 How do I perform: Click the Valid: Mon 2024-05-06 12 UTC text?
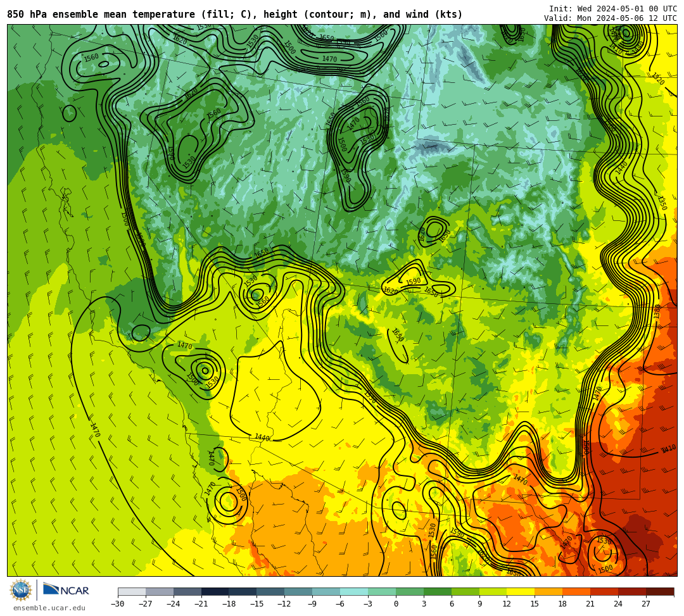(611, 18)
